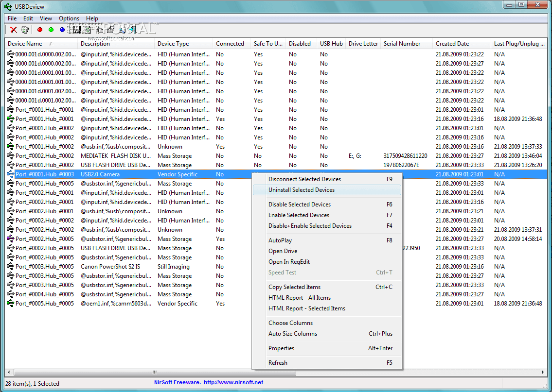Screen dimensions: 552x392
Task: Click the blue dot disable+enable icon
Action: pos(62,30)
